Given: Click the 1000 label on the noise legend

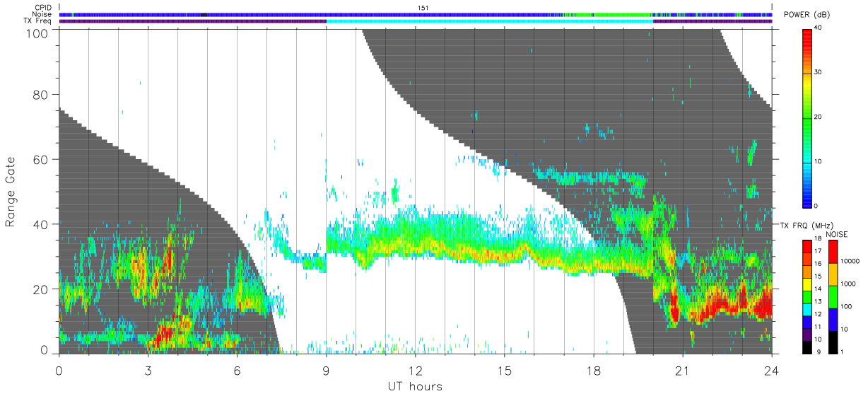Looking at the screenshot, I should (x=849, y=284).
